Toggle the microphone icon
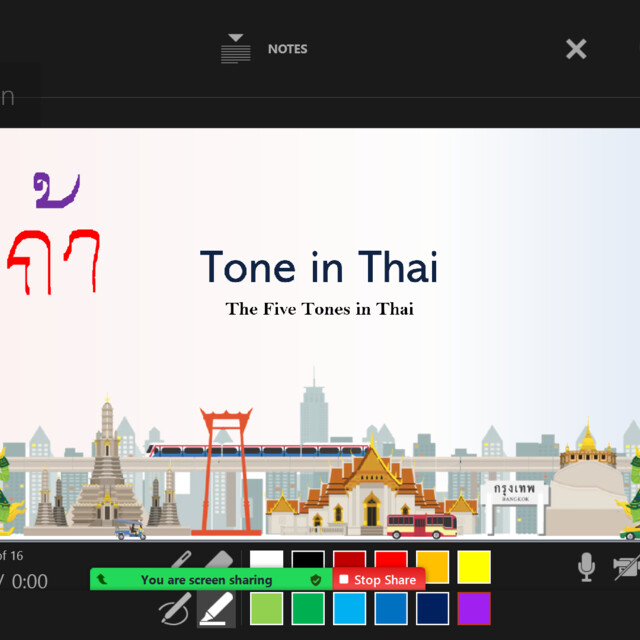This screenshot has width=640, height=640. point(586,567)
